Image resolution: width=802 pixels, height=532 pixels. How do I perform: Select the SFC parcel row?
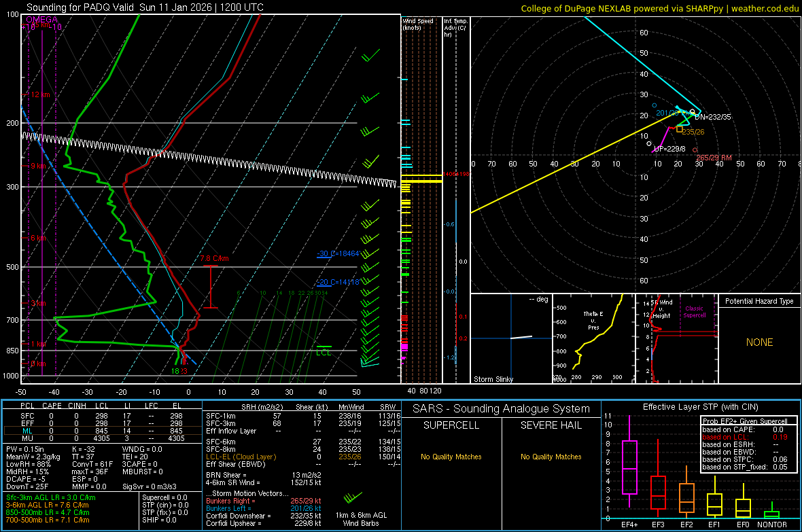(103, 416)
